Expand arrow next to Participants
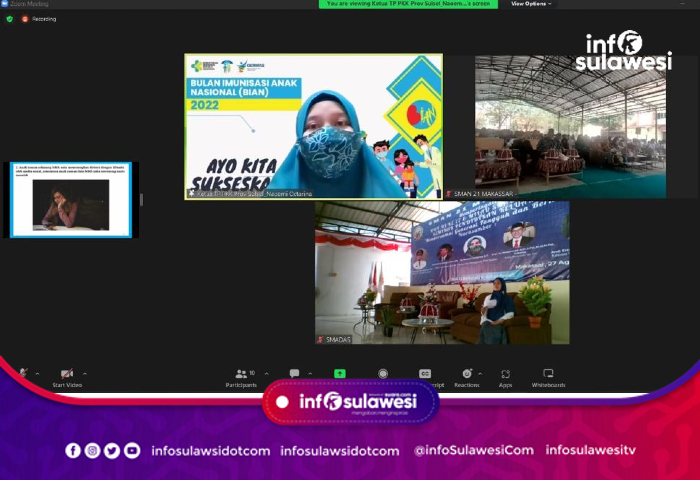Screen dimensions: 700x480 coord(267,374)
